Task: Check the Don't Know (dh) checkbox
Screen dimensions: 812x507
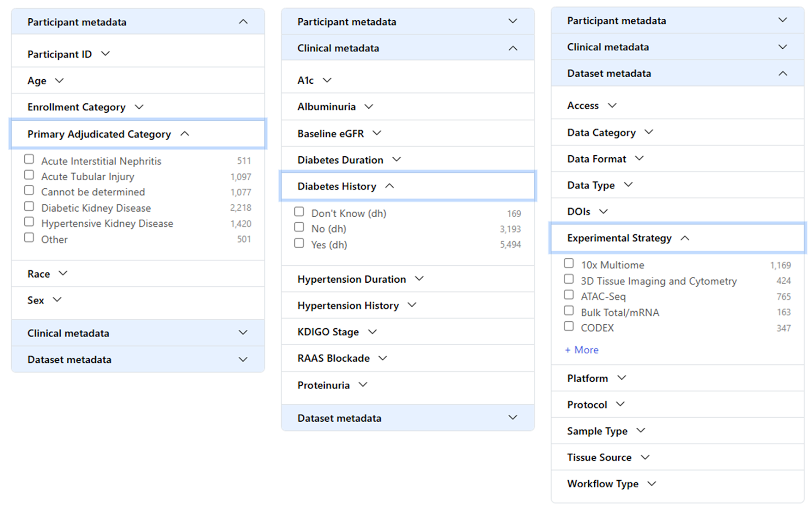Action: pos(299,212)
